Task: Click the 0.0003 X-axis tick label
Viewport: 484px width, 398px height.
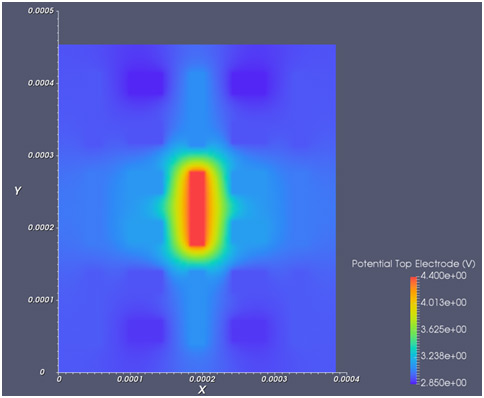Action: [274, 379]
